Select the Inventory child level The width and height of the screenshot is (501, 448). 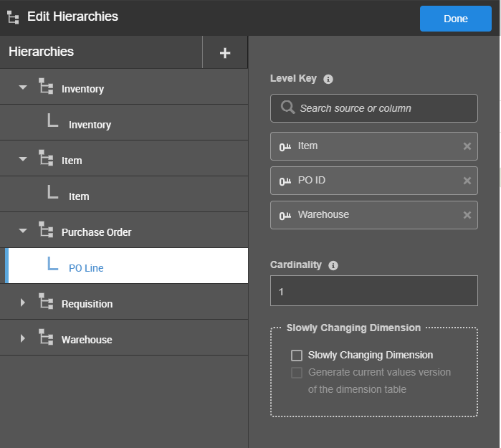pyautogui.click(x=90, y=125)
